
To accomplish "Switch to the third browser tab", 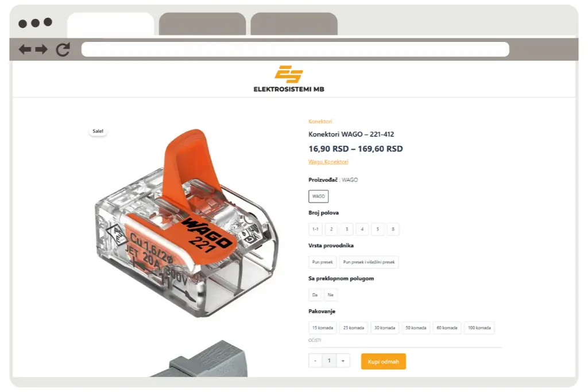I will tap(294, 24).
